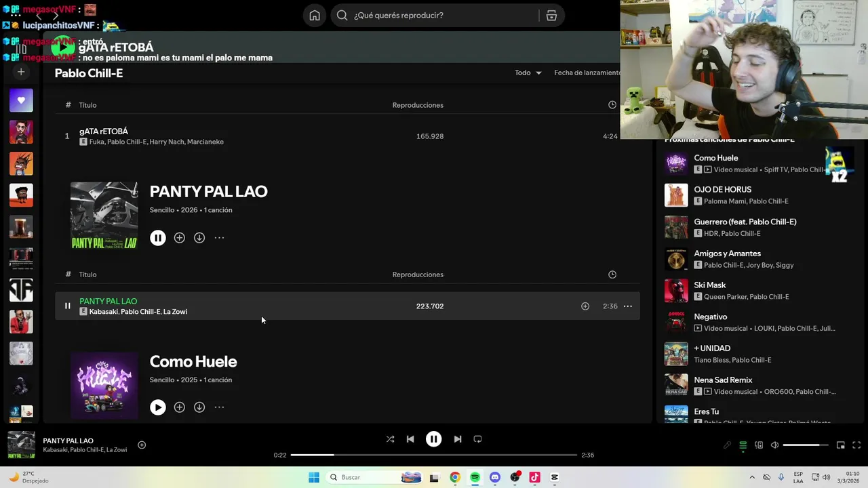Toggle shuffle playback

390,439
